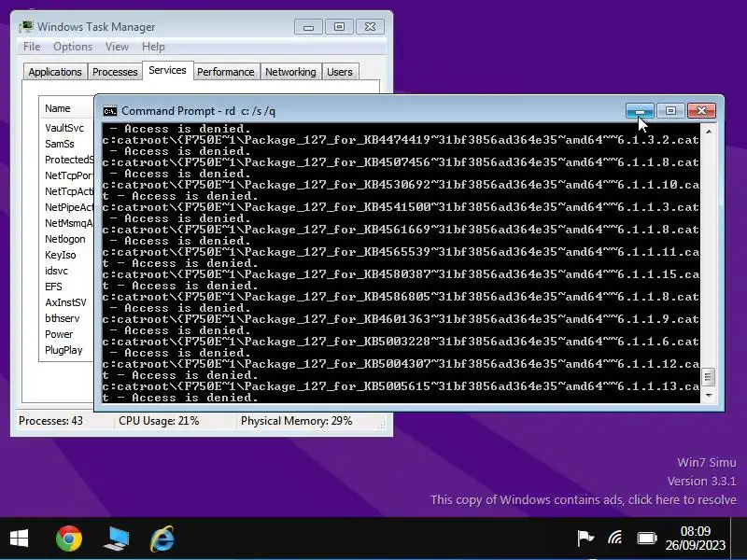Select the Services tab
747x560 pixels.
pyautogui.click(x=168, y=70)
